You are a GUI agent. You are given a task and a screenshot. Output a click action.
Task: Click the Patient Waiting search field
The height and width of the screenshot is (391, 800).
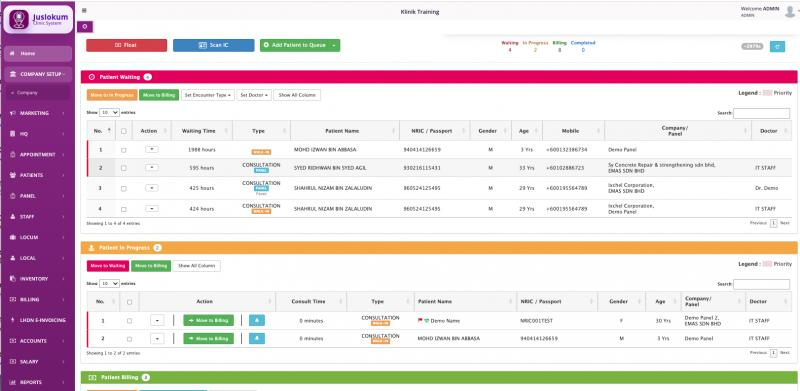point(761,113)
